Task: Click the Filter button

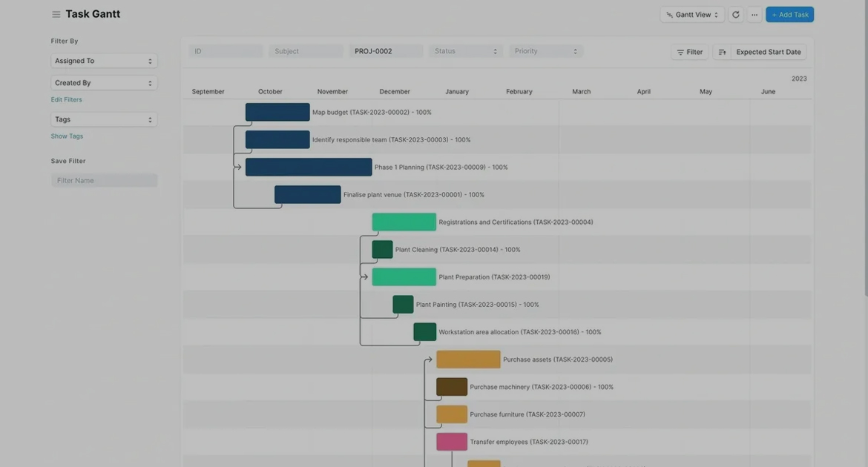Action: click(x=689, y=52)
